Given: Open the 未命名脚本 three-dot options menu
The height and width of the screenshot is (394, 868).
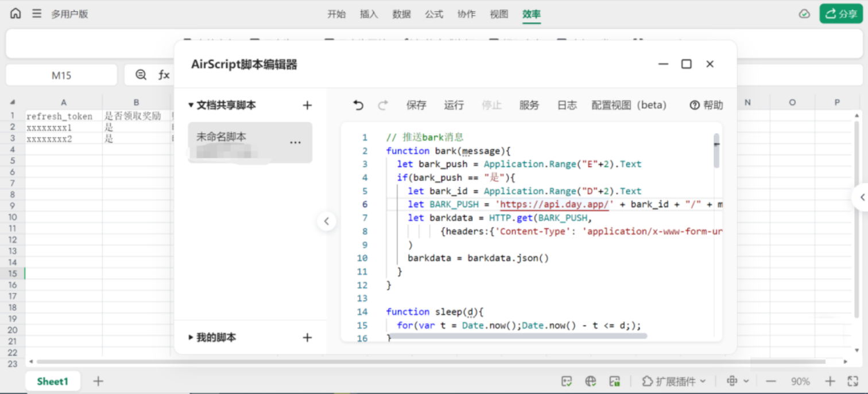Looking at the screenshot, I should pos(295,142).
